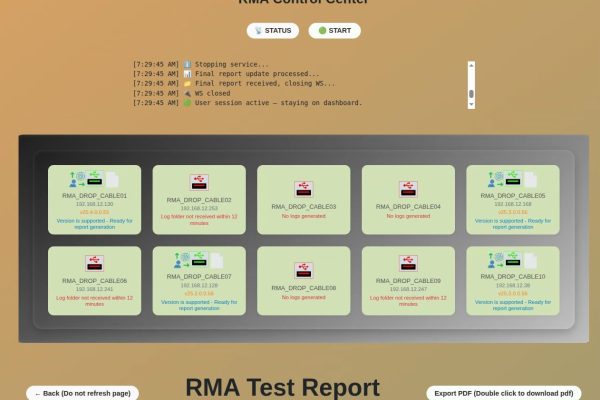
Task: Click green USB icon on RMA_DROP_CABLE10
Action: [x=513, y=259]
